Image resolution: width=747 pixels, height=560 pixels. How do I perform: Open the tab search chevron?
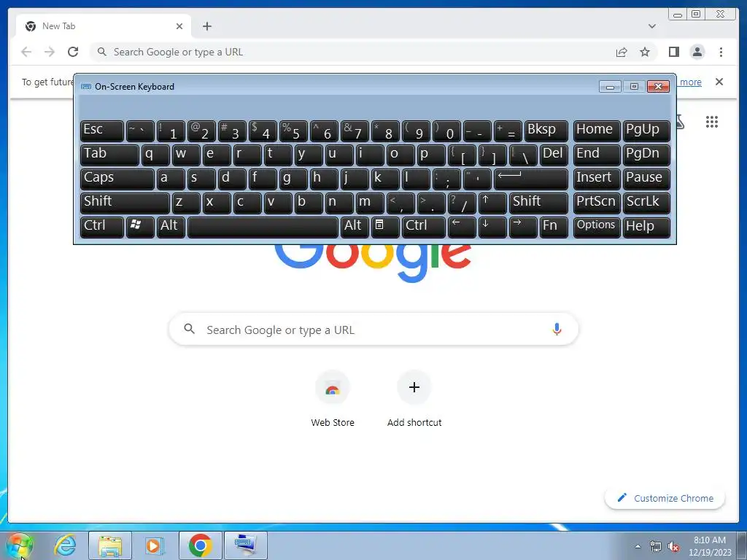point(651,26)
